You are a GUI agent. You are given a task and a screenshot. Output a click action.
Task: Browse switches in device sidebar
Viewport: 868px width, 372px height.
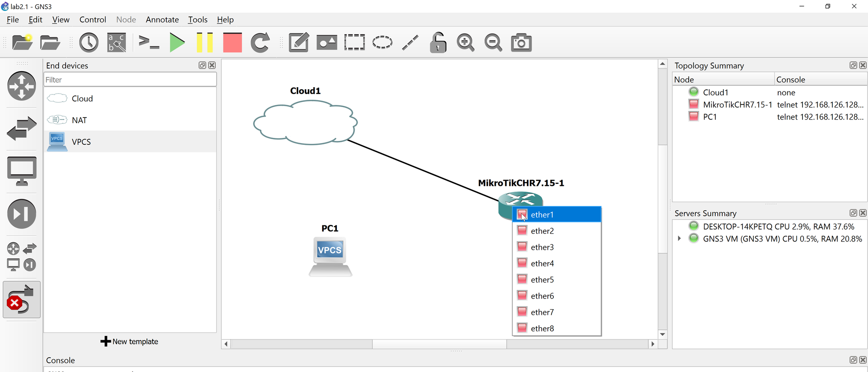pyautogui.click(x=22, y=128)
